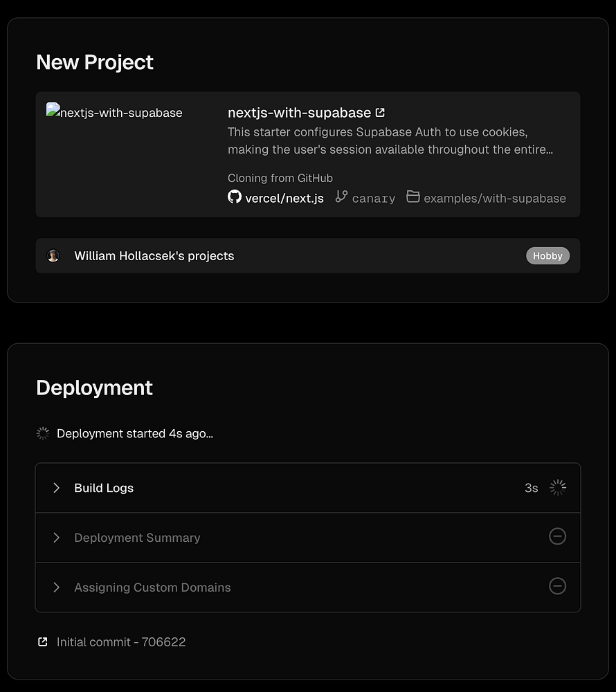The image size is (616, 692).
Task: Open the nextjs-with-supabase title link
Action: point(299,113)
